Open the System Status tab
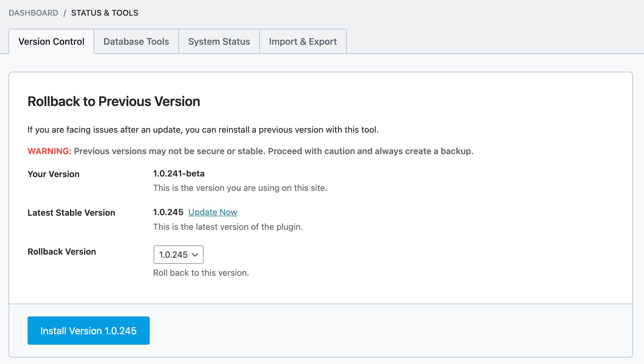This screenshot has height=364, width=644. [219, 41]
